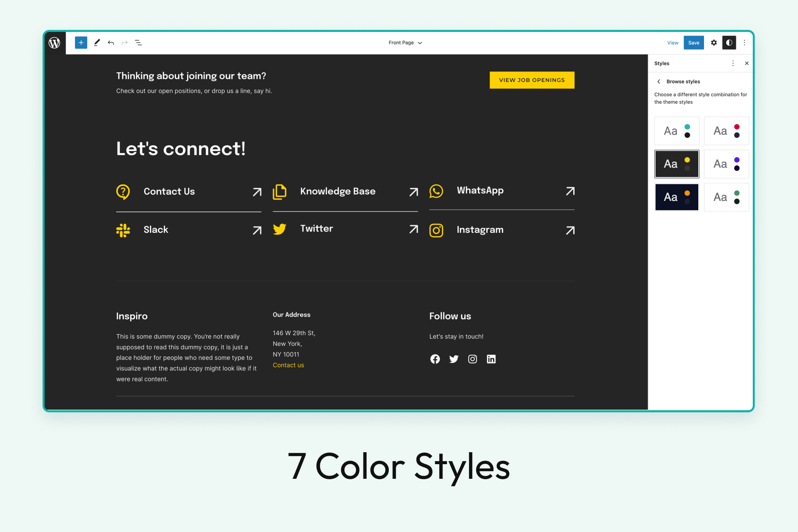Click the yellow Instagram camera icon
The height and width of the screenshot is (532, 798).
[x=436, y=231]
